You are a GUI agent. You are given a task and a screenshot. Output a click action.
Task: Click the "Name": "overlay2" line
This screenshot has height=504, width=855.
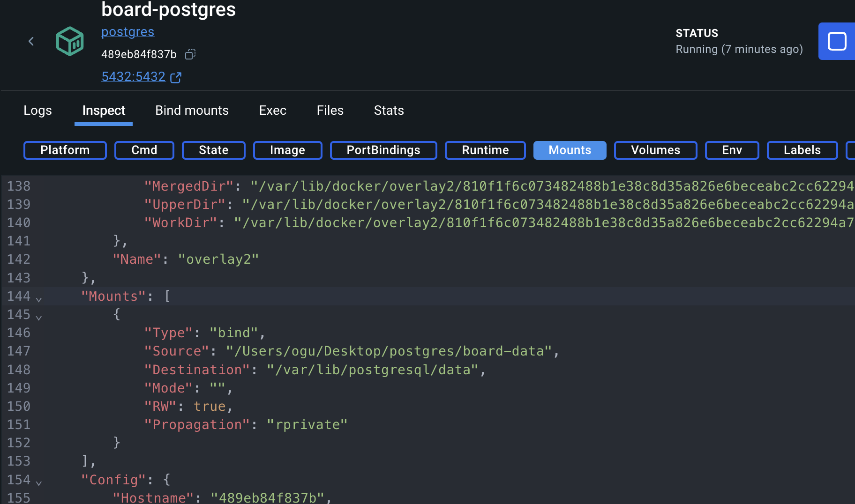point(186,259)
